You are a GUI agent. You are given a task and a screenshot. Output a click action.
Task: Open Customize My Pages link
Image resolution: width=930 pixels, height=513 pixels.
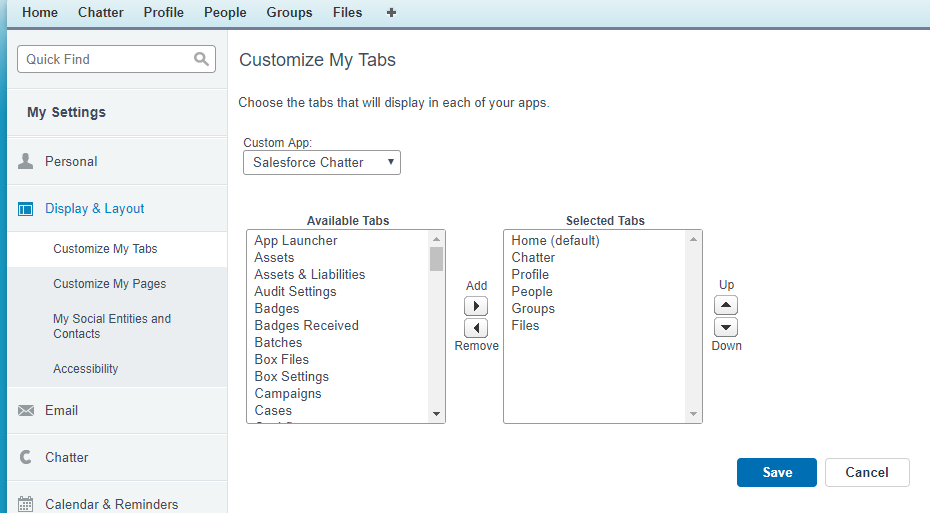click(110, 284)
